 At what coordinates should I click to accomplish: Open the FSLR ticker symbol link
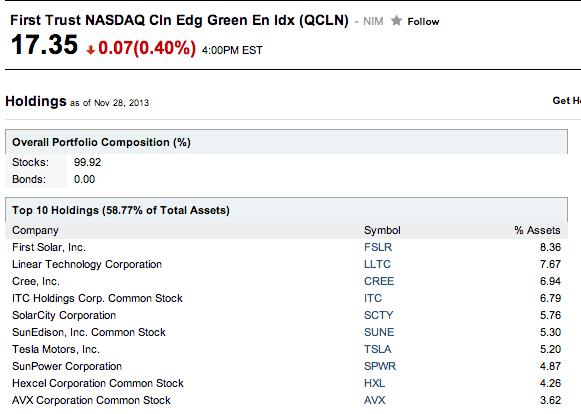pos(378,247)
